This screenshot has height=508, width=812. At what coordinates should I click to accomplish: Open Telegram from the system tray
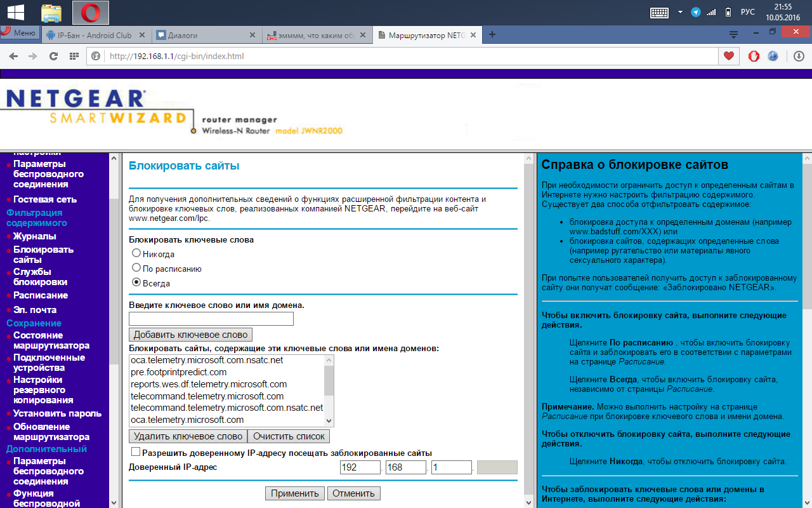click(x=696, y=12)
